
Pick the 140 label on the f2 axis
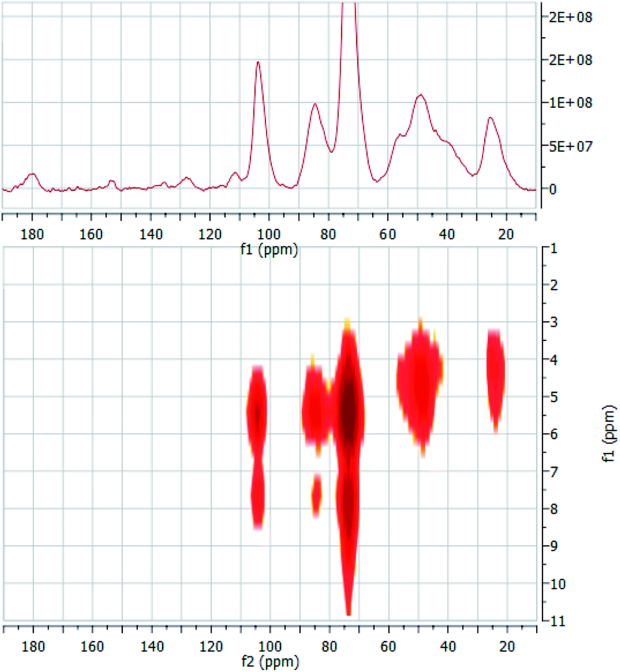point(152,646)
